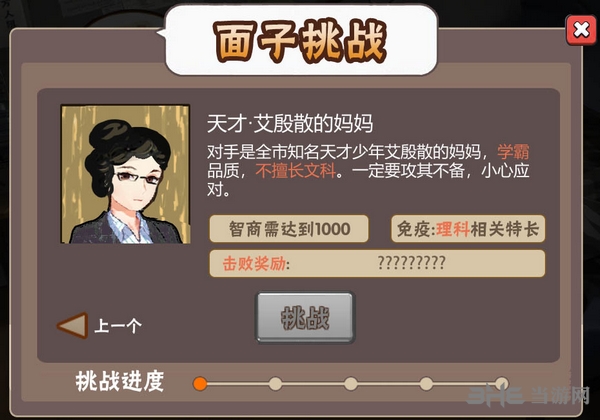Viewport: 600px width, 420px height.
Task: Select the 上一个 previous label
Action: [x=118, y=326]
